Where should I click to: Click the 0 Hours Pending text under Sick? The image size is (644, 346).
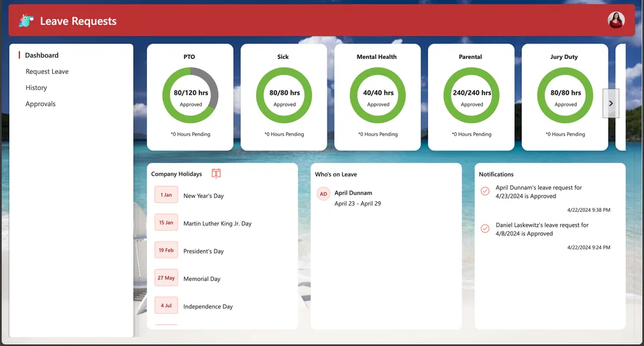coord(284,134)
